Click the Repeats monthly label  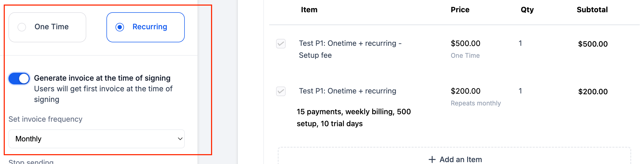pos(476,103)
